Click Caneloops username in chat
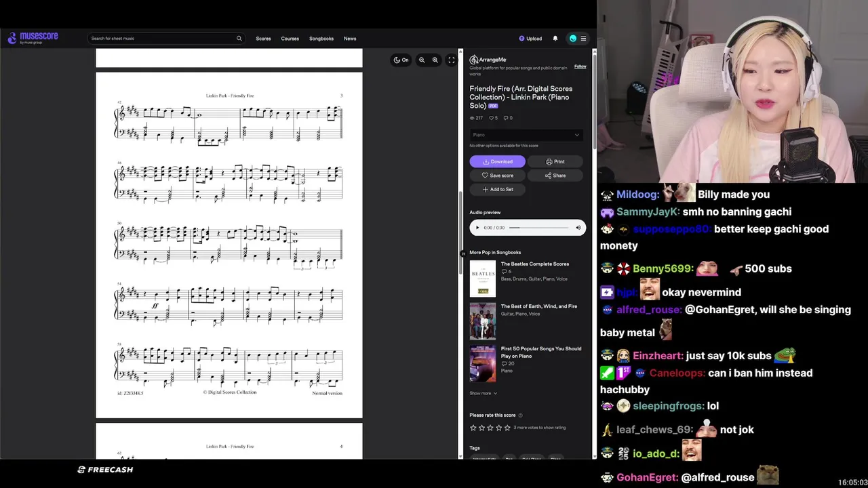The height and width of the screenshot is (488, 868). coord(677,373)
